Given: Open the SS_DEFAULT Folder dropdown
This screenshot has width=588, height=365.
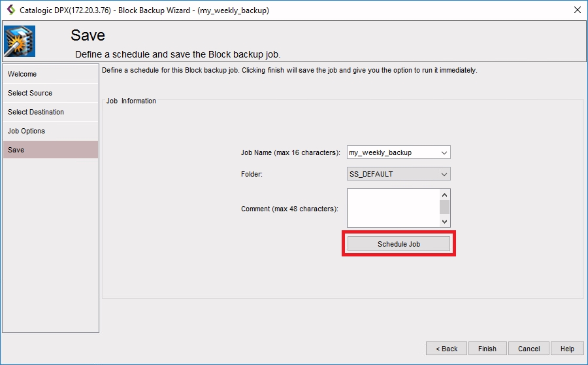Looking at the screenshot, I should tap(399, 174).
